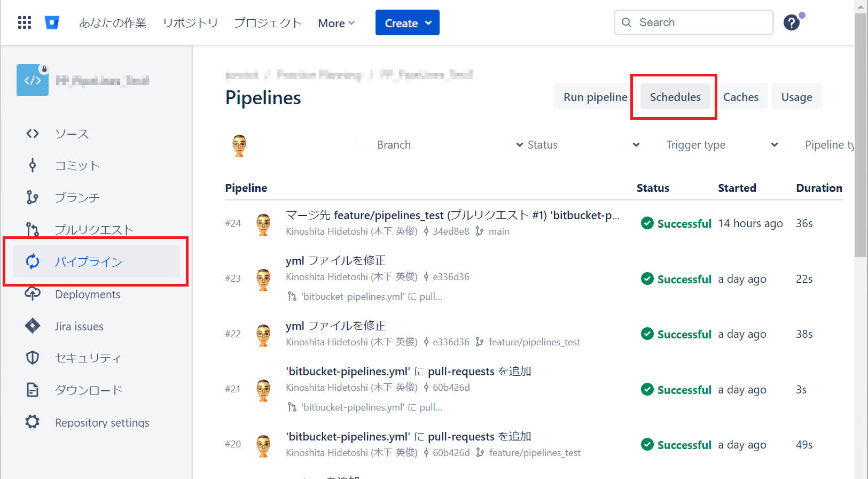Screen dimensions: 868x479
Task: Click the pull request icon under pipeline #23
Action: (x=292, y=296)
